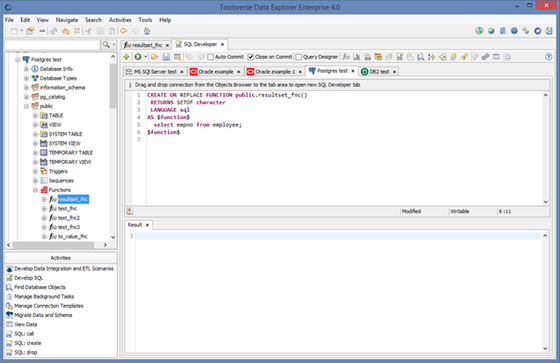Viewport: 560px width, 363px height.
Task: Switch to the DB2 test tab
Action: [379, 72]
